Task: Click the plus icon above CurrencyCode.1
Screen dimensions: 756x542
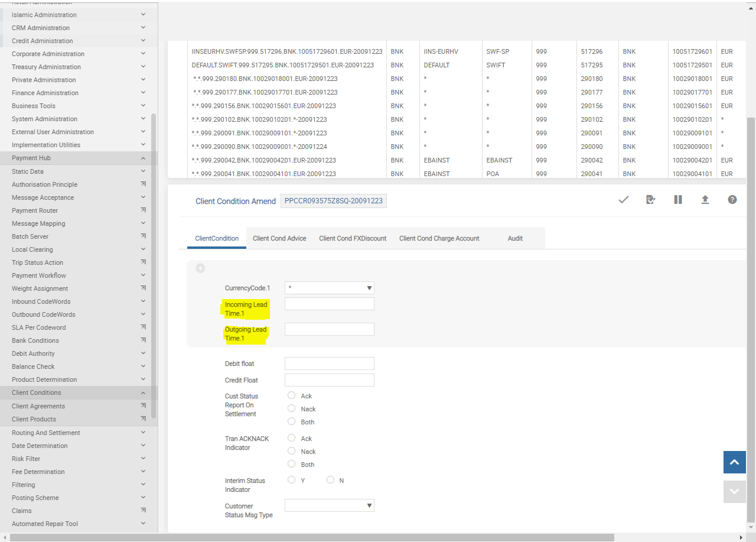Action: tap(200, 268)
